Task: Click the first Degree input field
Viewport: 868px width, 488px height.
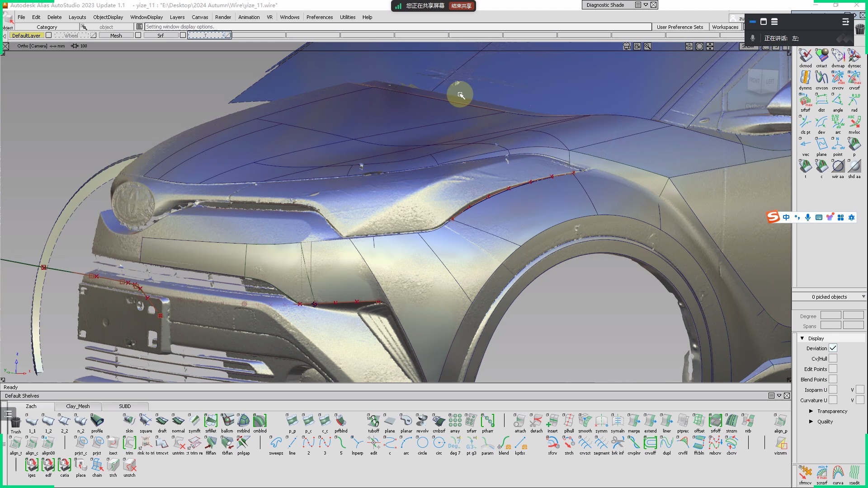Action: (830, 316)
